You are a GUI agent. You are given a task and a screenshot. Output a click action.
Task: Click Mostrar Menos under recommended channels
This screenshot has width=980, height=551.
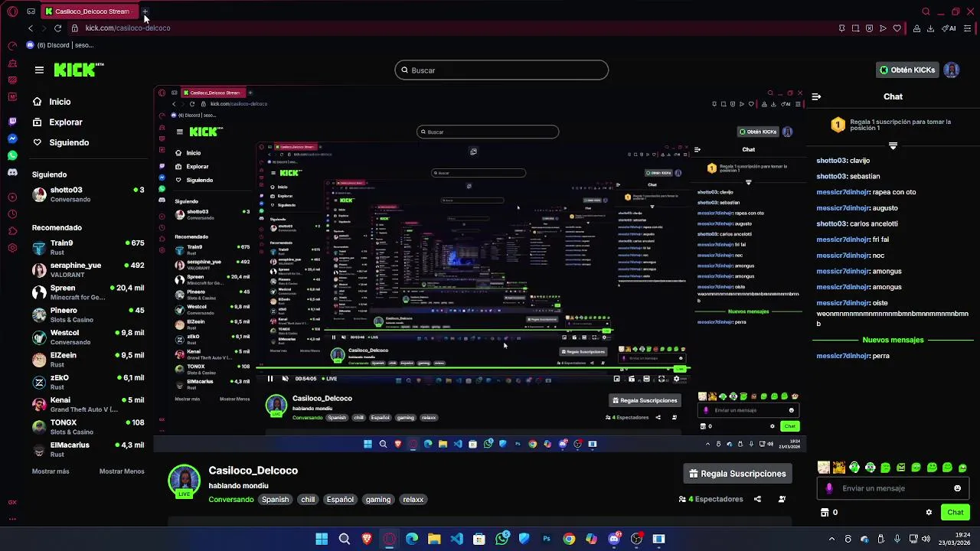tap(122, 471)
